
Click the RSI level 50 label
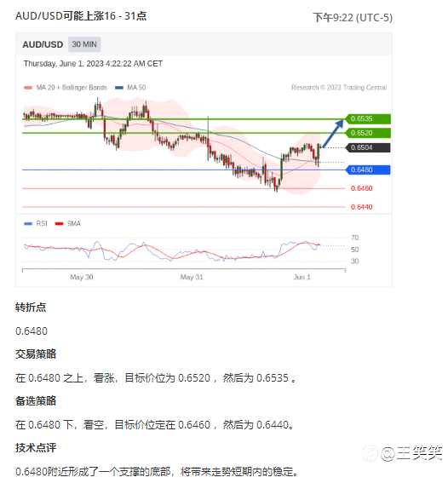point(355,250)
